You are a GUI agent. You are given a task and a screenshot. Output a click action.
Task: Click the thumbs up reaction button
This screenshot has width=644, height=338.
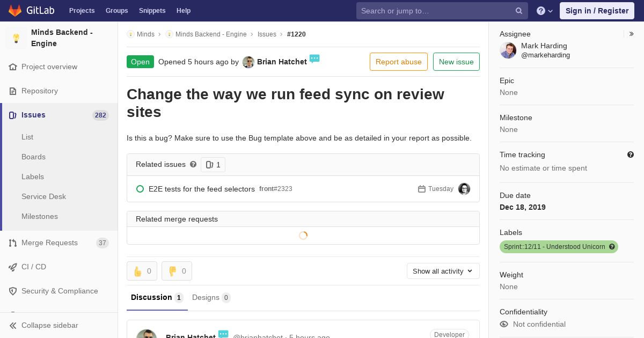pos(142,271)
